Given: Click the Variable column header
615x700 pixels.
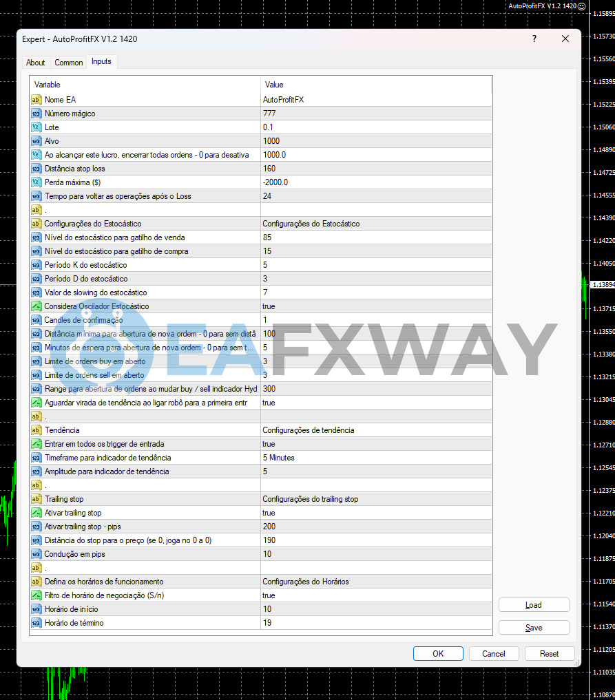Looking at the screenshot, I should tap(145, 85).
